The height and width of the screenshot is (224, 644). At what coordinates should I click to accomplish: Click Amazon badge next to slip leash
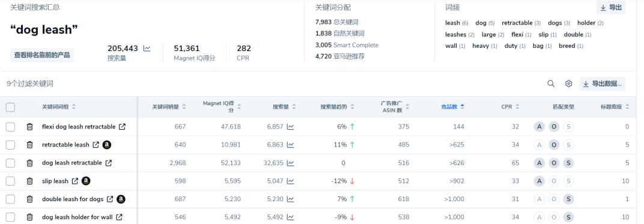(x=86, y=181)
